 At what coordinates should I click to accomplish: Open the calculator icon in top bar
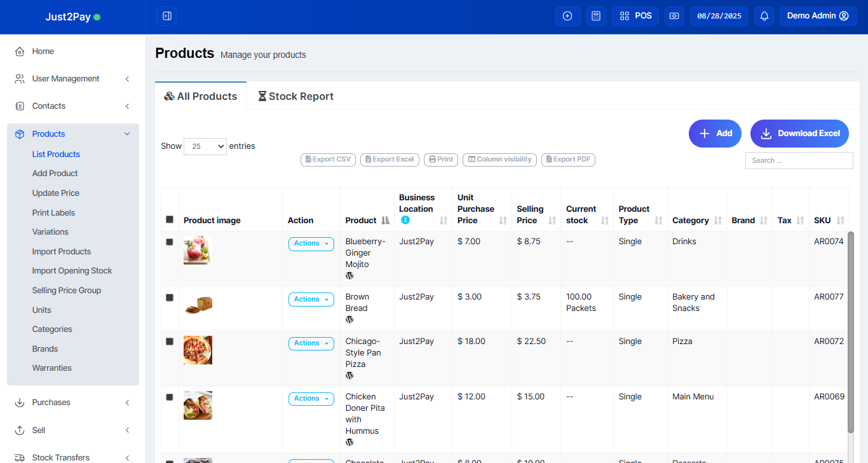coord(595,16)
